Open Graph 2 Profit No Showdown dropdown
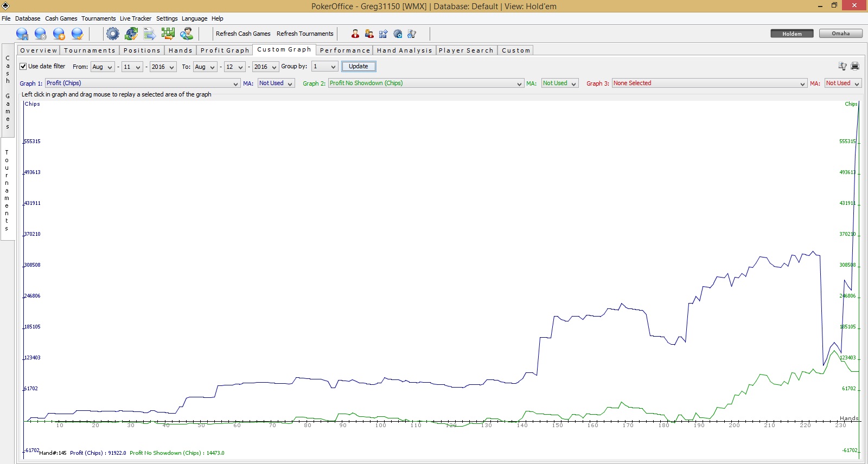 pyautogui.click(x=426, y=83)
